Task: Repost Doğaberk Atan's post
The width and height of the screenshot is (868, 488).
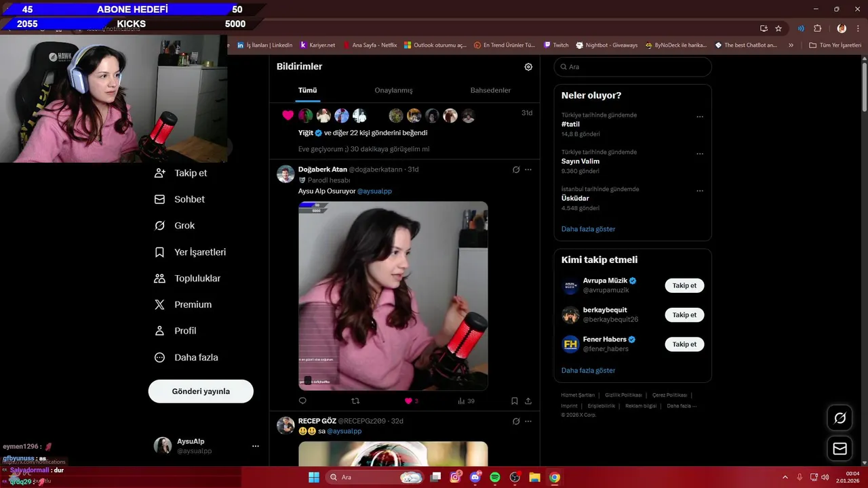Action: (355, 401)
